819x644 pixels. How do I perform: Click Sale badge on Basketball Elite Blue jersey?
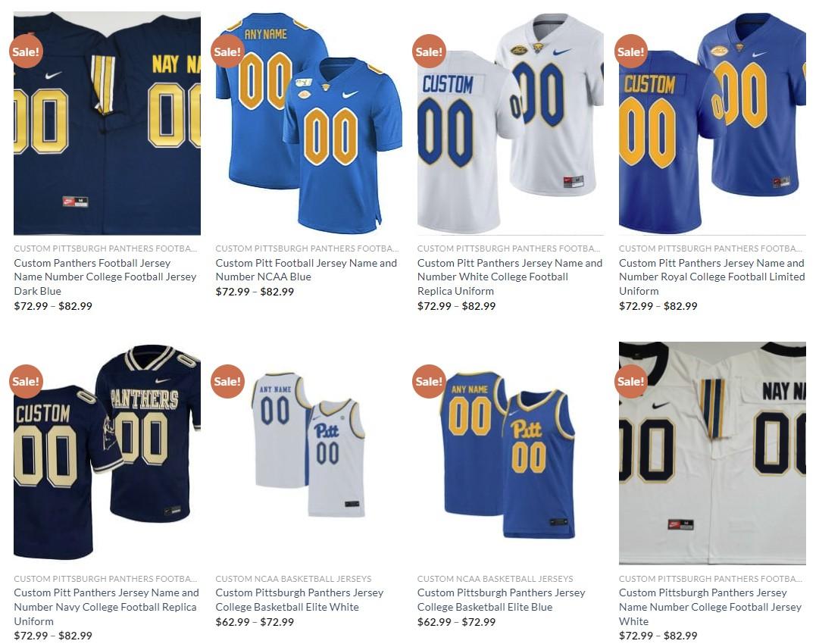coord(429,381)
